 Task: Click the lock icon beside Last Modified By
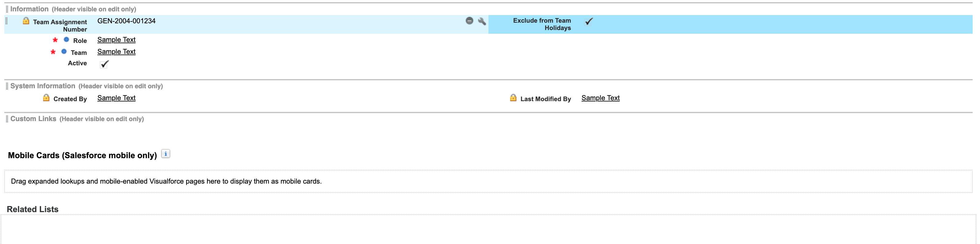pos(513,98)
